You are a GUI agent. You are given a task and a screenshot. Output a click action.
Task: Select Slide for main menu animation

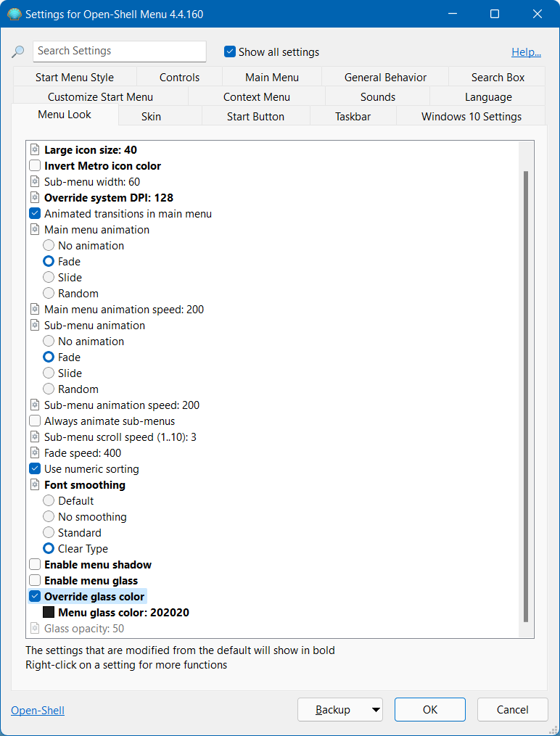click(49, 278)
